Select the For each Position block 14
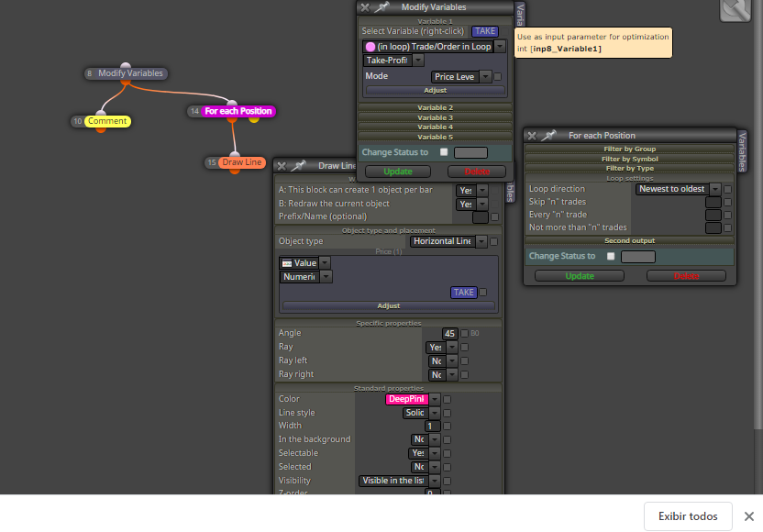Screen dimensions: 763x532 pyautogui.click(x=232, y=112)
